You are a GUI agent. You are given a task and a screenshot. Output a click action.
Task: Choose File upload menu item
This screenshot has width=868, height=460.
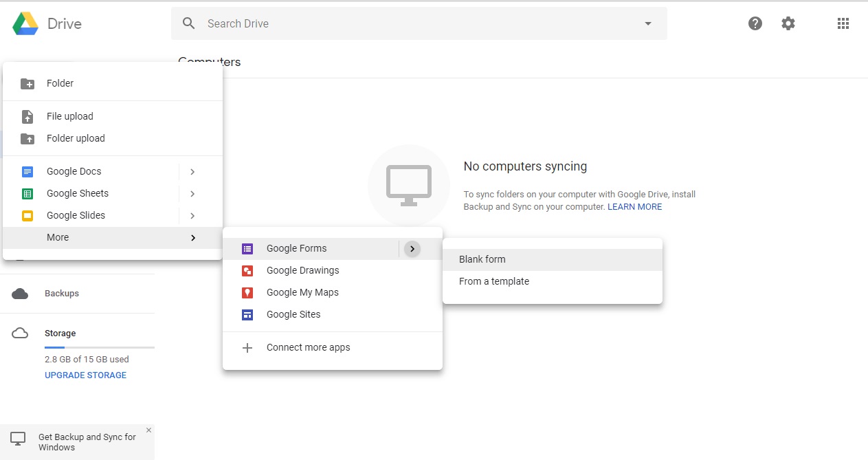tap(113, 116)
